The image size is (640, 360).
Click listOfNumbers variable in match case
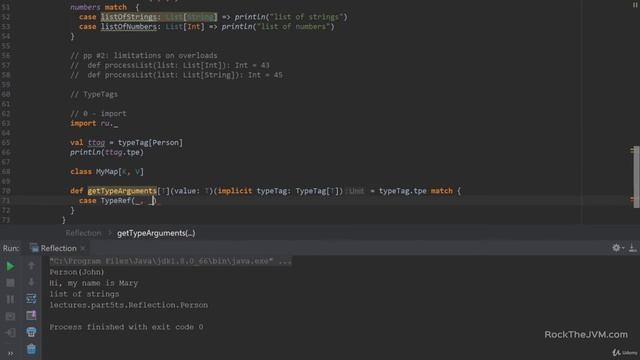pos(129,27)
